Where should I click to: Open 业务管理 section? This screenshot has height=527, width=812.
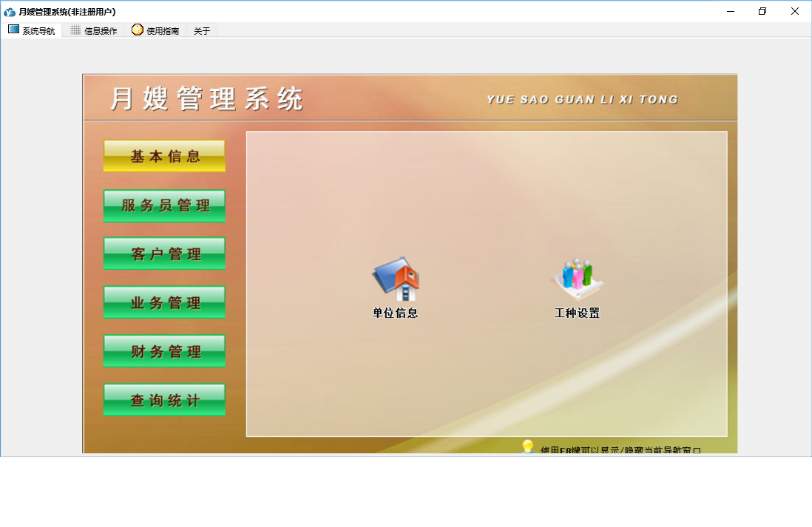(x=165, y=302)
